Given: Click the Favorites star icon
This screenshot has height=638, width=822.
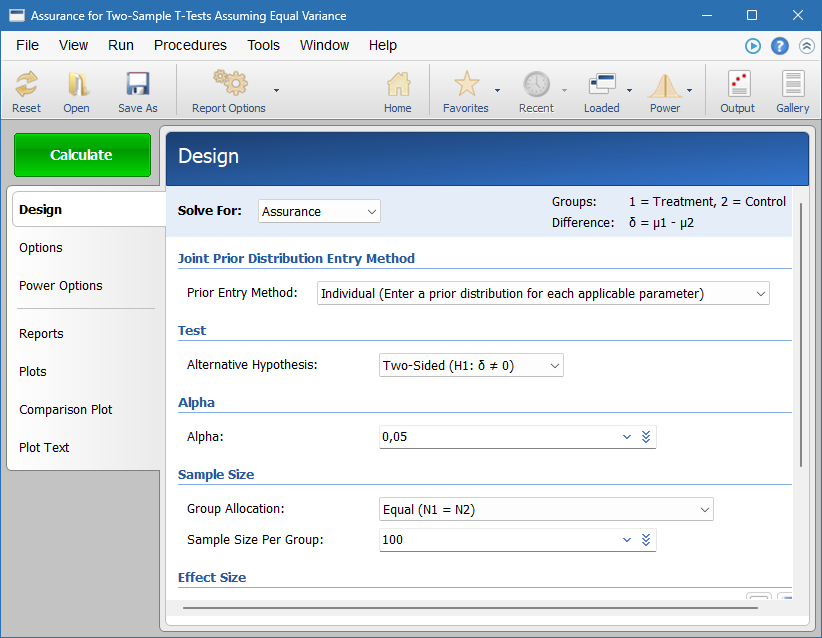Looking at the screenshot, I should coord(466,84).
